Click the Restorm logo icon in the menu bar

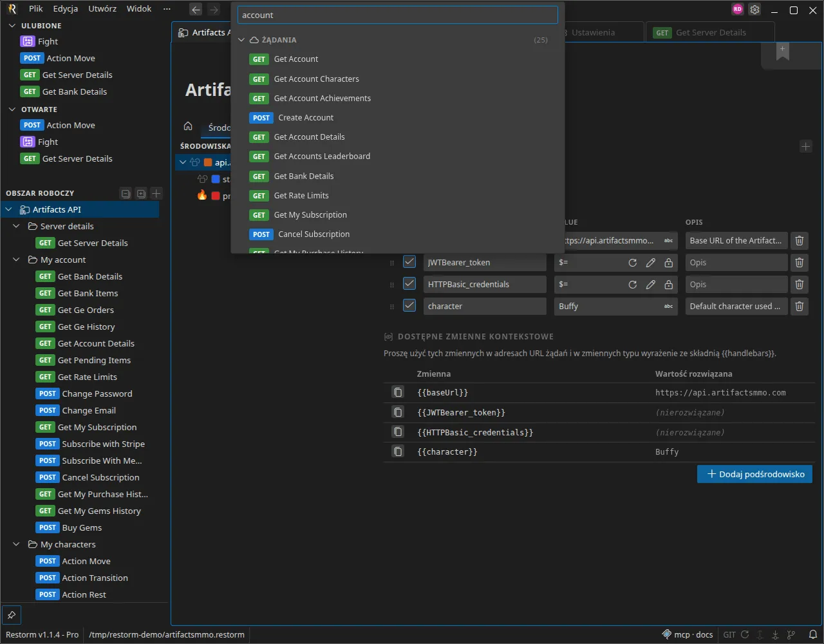tap(12, 9)
